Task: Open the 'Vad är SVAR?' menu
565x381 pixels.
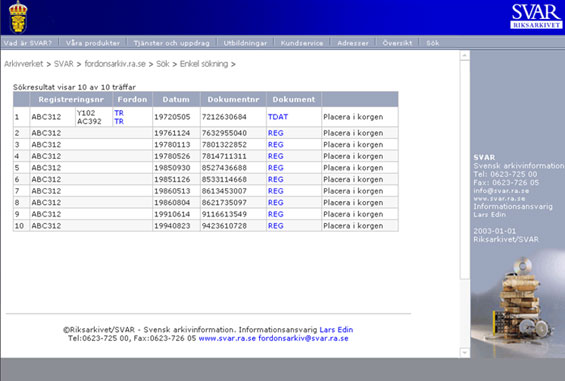Action: pyautogui.click(x=28, y=43)
